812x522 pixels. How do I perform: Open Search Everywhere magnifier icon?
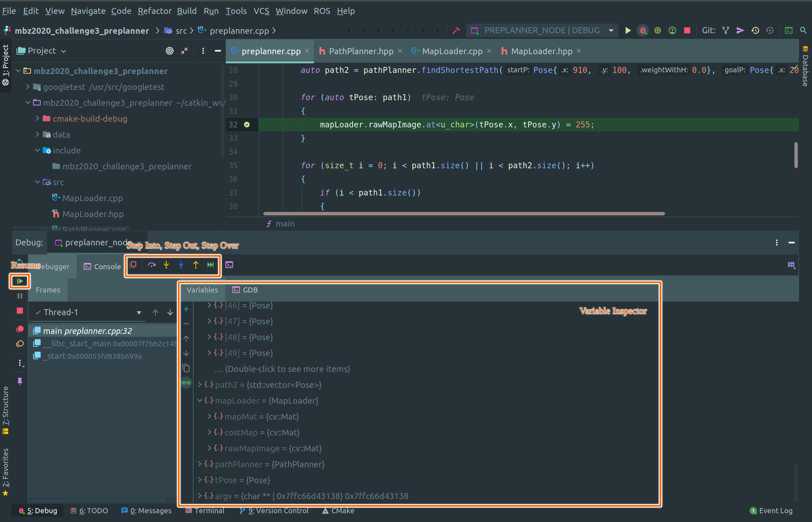coord(803,30)
